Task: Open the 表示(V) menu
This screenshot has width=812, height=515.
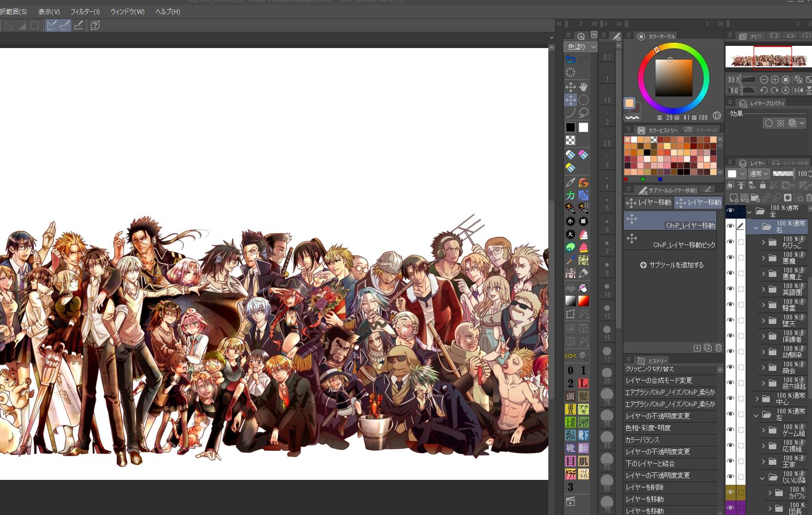Action: tap(49, 11)
